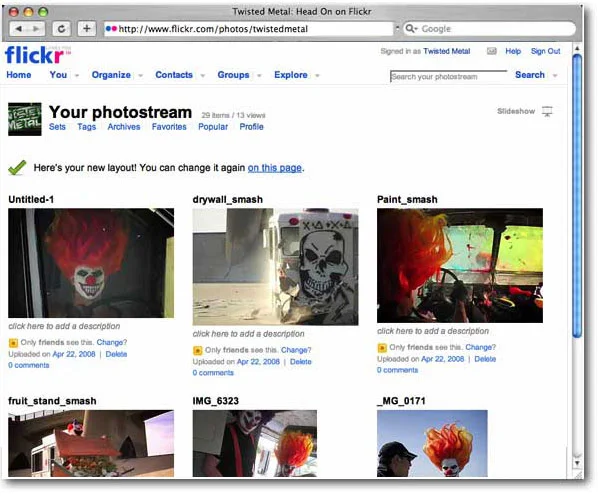Open the Contacts menu
Image resolution: width=598 pixels, height=504 pixels.
pos(174,75)
